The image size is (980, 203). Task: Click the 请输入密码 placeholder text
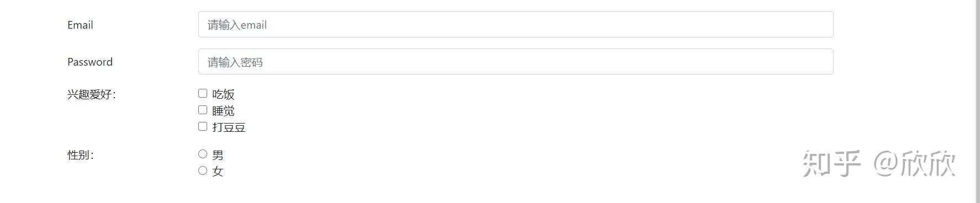(235, 62)
